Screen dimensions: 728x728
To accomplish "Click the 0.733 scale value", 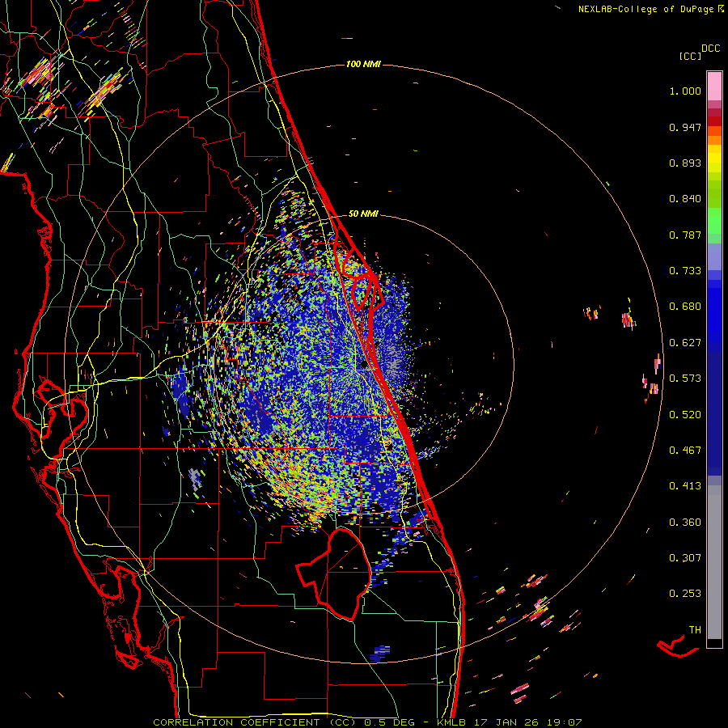I will tap(685, 271).
